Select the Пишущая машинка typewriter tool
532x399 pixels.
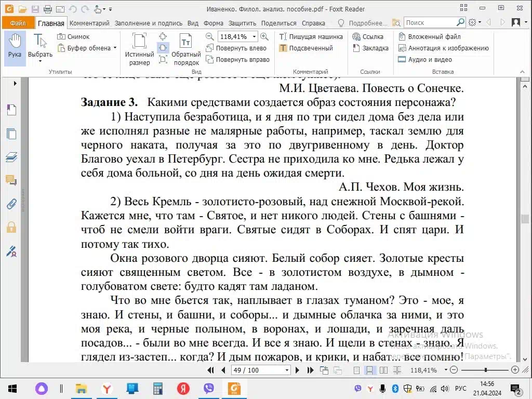click(311, 37)
